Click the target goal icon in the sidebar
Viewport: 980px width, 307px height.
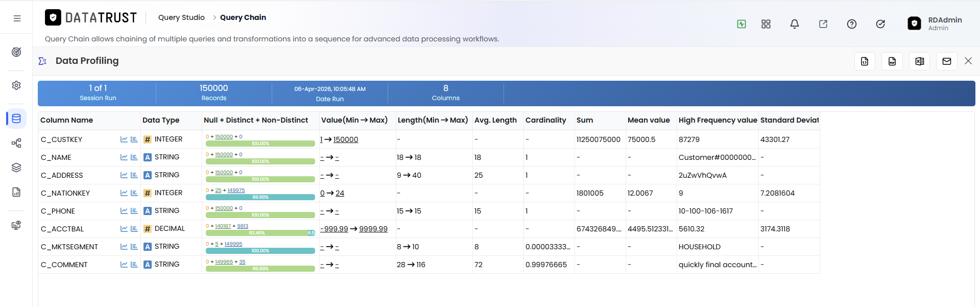click(16, 52)
